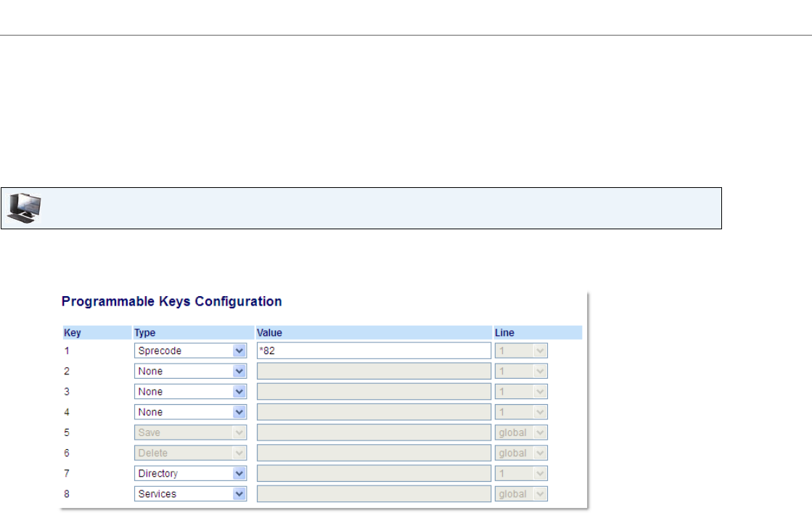The image size is (812, 513).
Task: Open the Type dropdown for key 2
Action: 190,372
